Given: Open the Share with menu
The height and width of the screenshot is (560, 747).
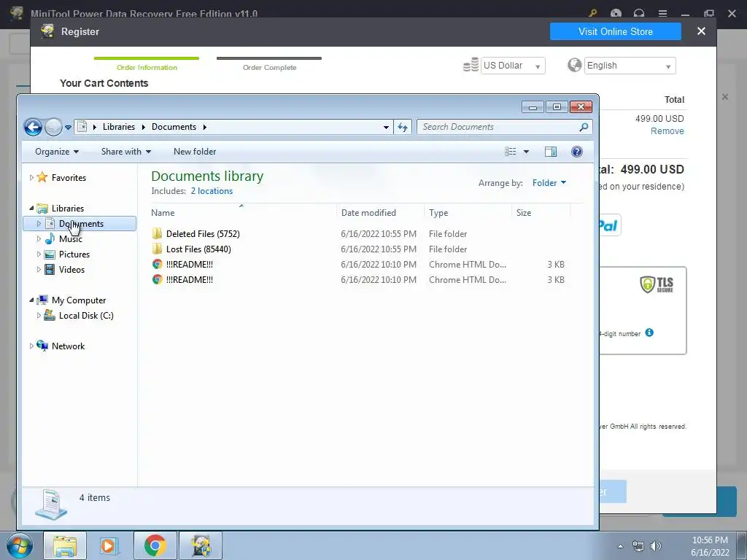Looking at the screenshot, I should pyautogui.click(x=125, y=152).
